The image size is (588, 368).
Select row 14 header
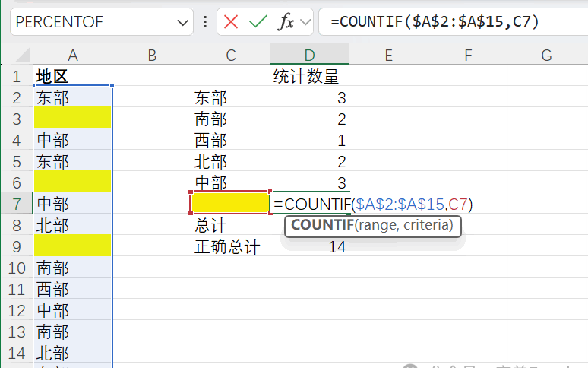[x=17, y=353]
